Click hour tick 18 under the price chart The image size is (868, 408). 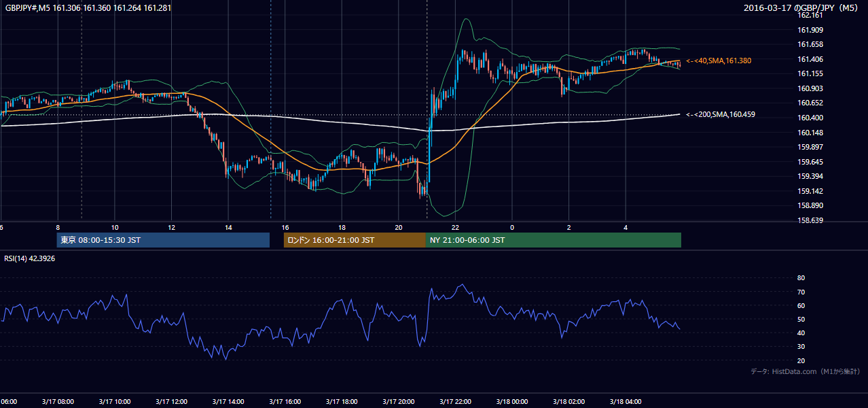[x=342, y=227]
